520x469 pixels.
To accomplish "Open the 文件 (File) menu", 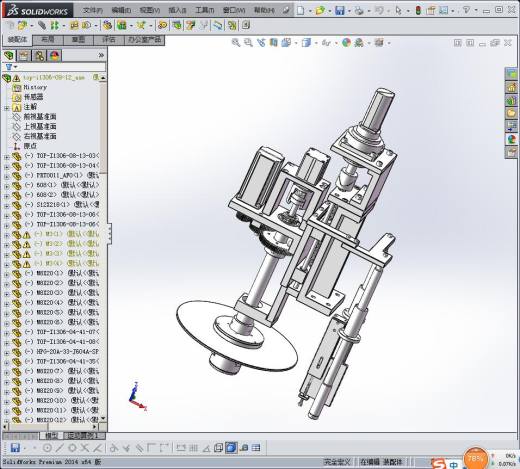I will (x=92, y=10).
